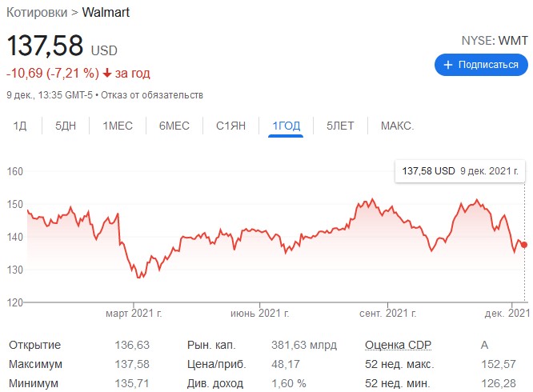The height and width of the screenshot is (392, 533).
Task: Open the 1МЕС chart range
Action: click(x=118, y=126)
